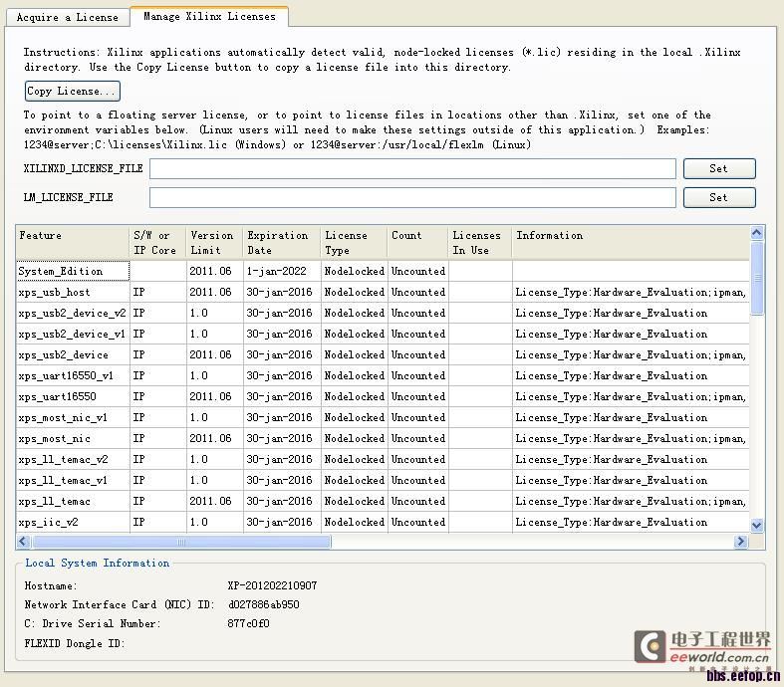Click the XILINXD_LICENSE_FILE input field
Viewport: 784px width, 687px height.
click(412, 169)
